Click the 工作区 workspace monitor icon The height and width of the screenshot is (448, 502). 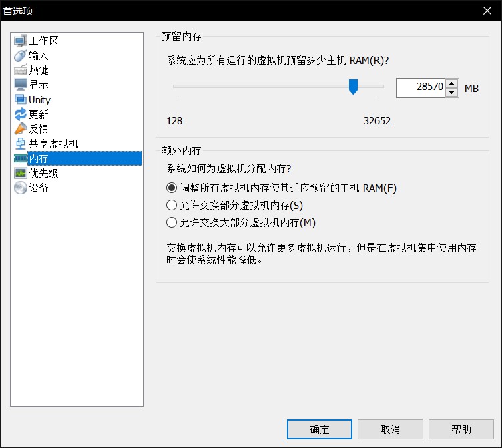click(x=21, y=41)
